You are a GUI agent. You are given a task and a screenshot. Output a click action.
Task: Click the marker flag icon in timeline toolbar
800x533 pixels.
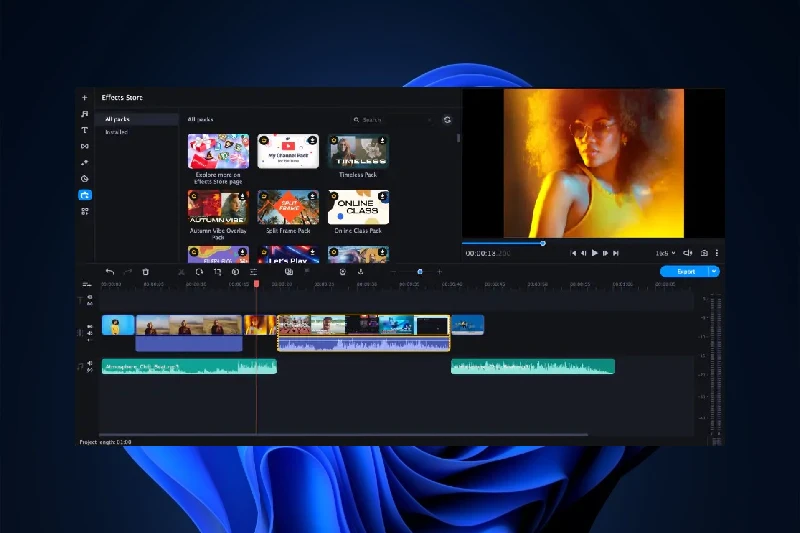[307, 271]
